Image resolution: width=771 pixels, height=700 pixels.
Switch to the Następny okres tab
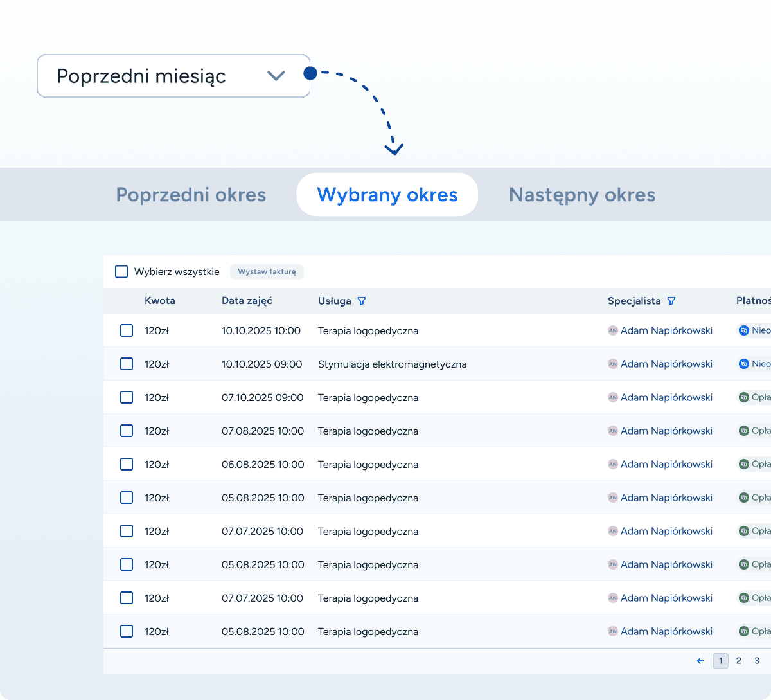point(581,195)
